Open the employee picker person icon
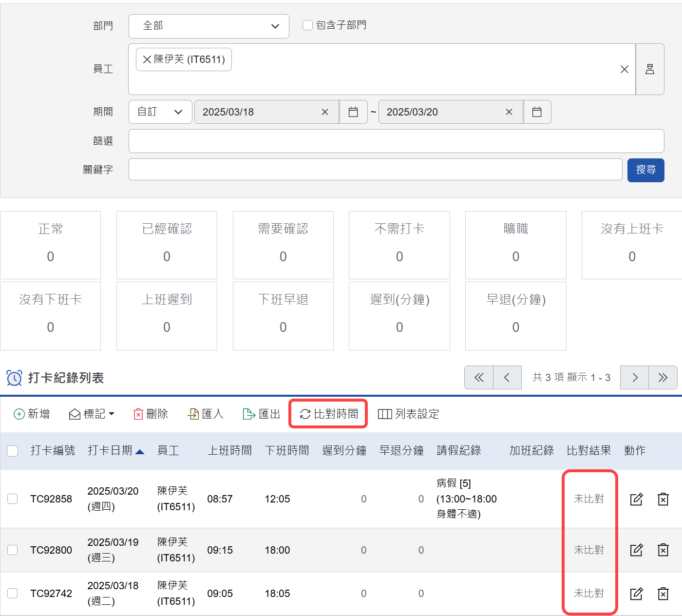The height and width of the screenshot is (616, 682). click(650, 69)
